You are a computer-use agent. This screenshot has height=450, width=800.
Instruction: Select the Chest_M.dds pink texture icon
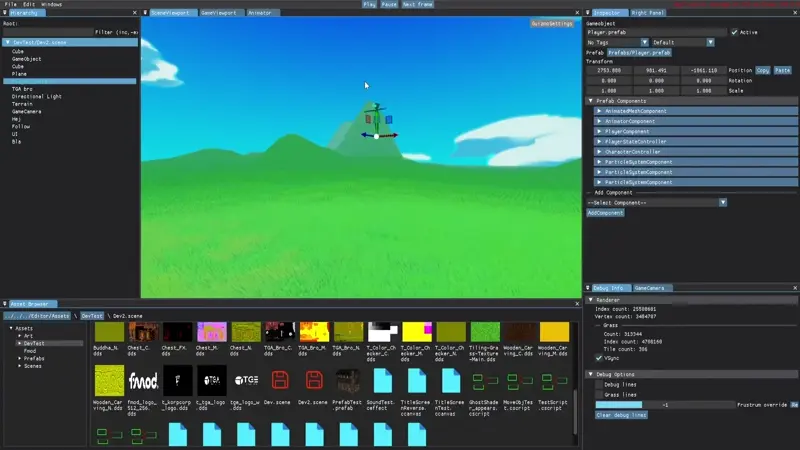[x=212, y=332]
